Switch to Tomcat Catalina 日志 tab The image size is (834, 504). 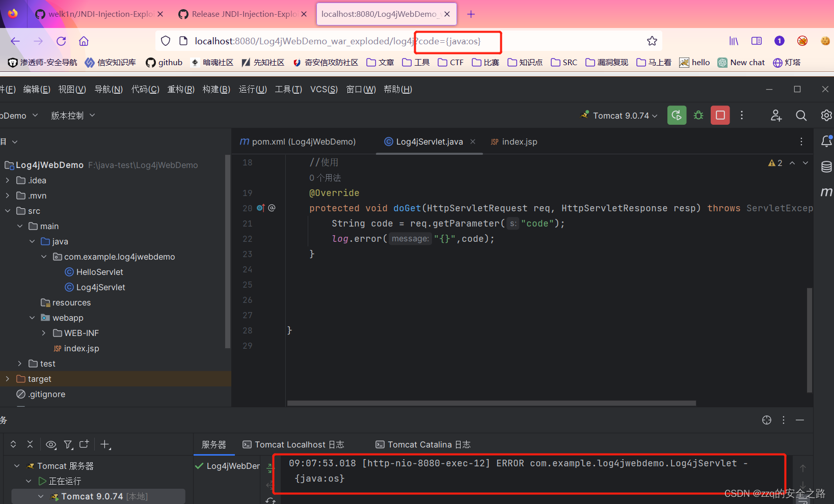423,444
